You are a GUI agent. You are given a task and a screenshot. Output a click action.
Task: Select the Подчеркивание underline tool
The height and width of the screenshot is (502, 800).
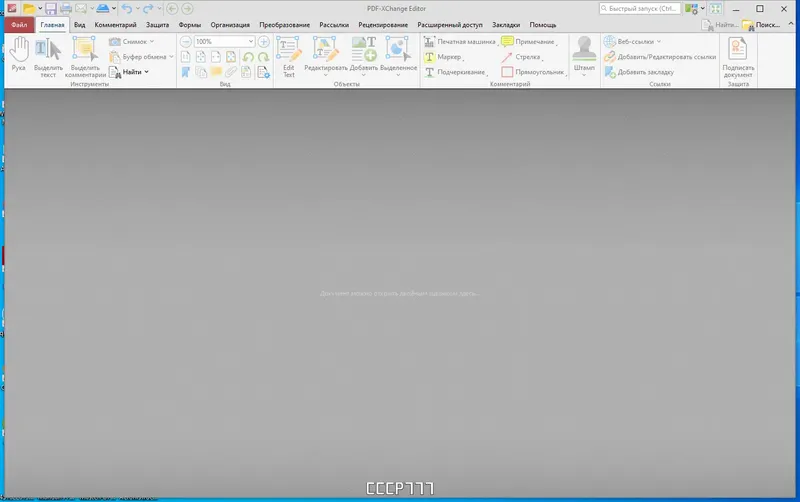pyautogui.click(x=455, y=72)
